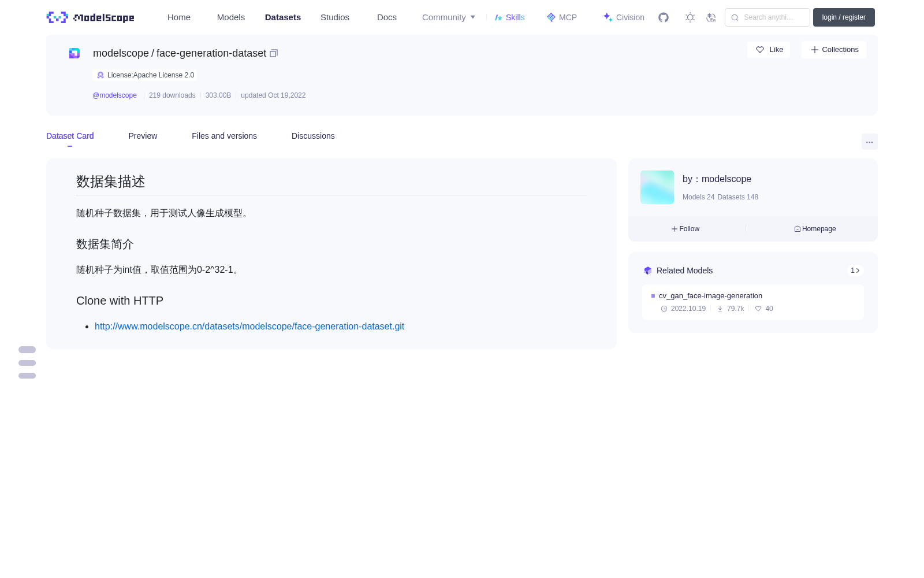
Task: Click the 'updated Oct 19,2022' text
Action: coord(273,95)
